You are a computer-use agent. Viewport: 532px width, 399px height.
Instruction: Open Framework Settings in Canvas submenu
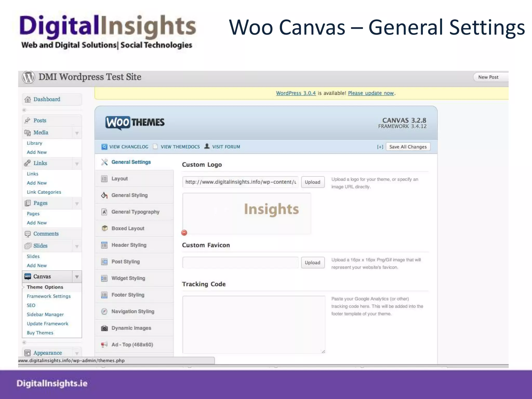49,296
